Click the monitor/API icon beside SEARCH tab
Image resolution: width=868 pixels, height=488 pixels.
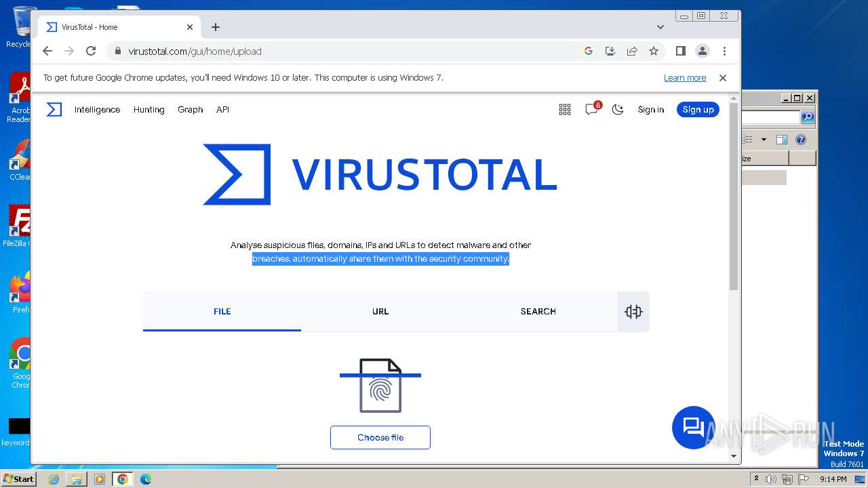(633, 311)
